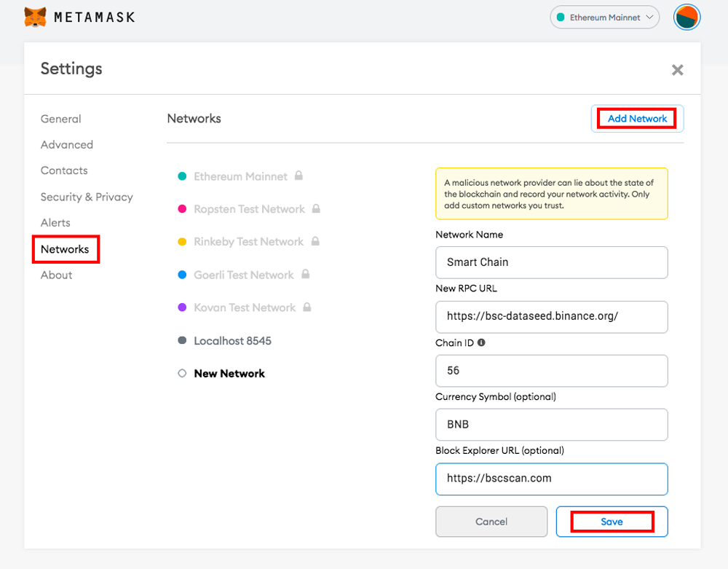Select Ethereum Mainnet in the network list
The width and height of the screenshot is (728, 569).
click(x=240, y=176)
